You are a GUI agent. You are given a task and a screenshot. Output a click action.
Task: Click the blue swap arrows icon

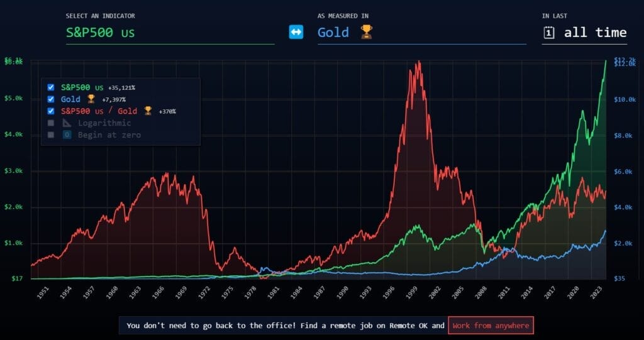tap(296, 32)
